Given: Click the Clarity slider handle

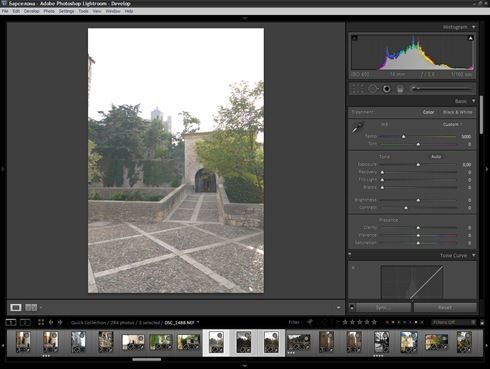Looking at the screenshot, I should 418,228.
